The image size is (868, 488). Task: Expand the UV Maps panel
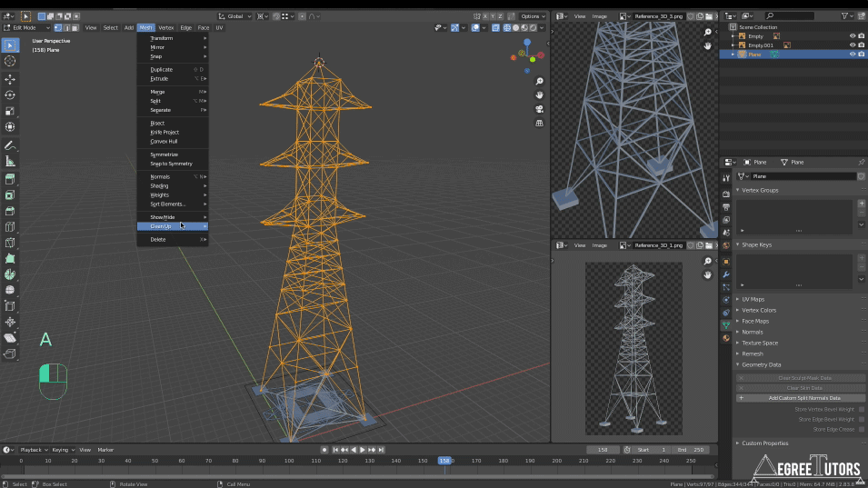(x=753, y=299)
